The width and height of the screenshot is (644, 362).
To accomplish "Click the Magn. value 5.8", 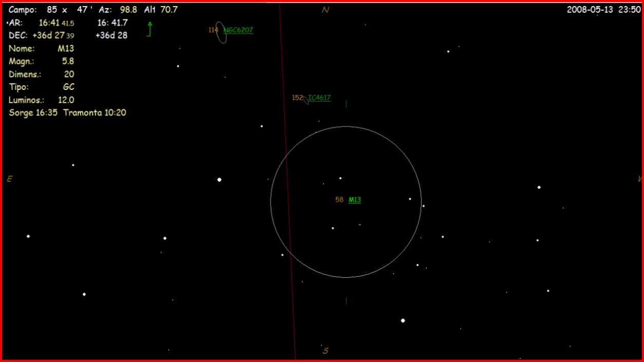I will 68,61.
